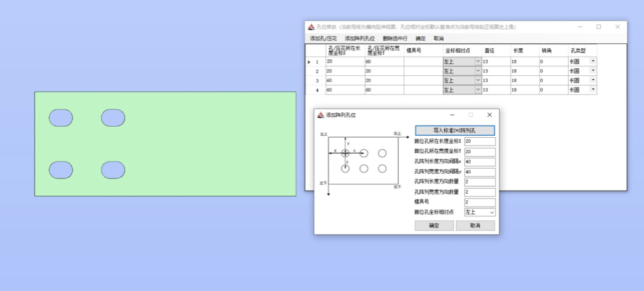Image resolution: width=644 pixels, height=291 pixels.
Task: Click the 模具号 field in array dialog
Action: coord(479,202)
